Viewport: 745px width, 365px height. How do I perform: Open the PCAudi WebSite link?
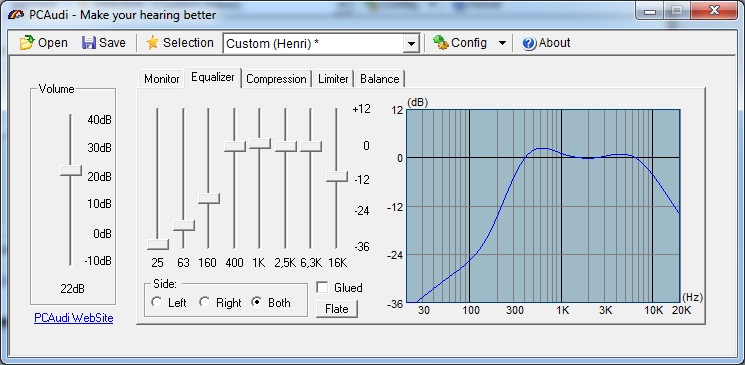pyautogui.click(x=74, y=318)
